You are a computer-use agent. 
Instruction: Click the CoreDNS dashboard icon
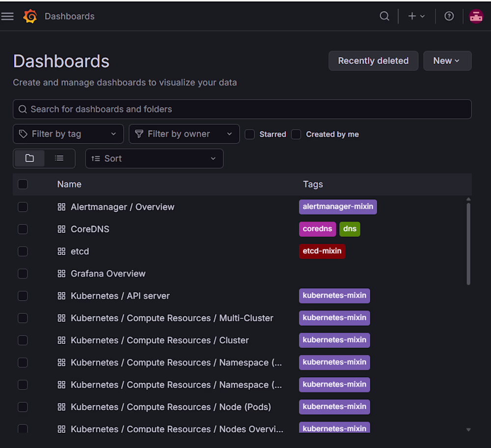[61, 229]
